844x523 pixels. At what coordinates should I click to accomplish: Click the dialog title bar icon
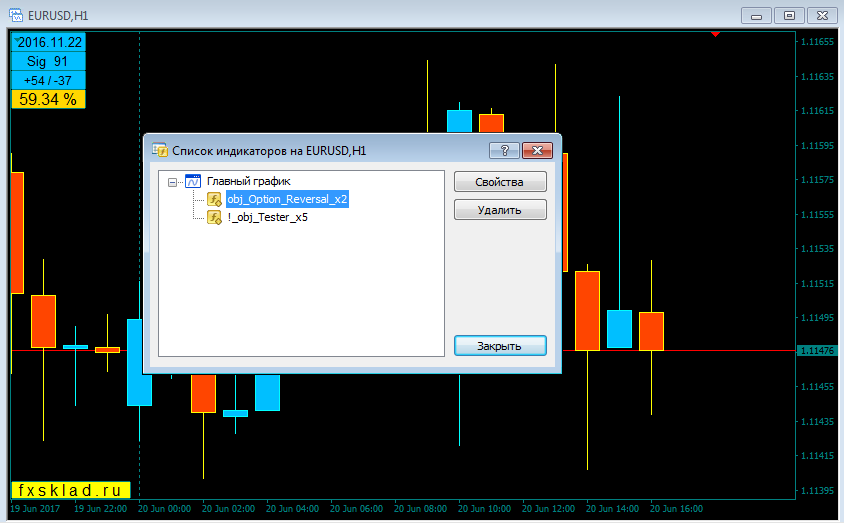[x=160, y=150]
